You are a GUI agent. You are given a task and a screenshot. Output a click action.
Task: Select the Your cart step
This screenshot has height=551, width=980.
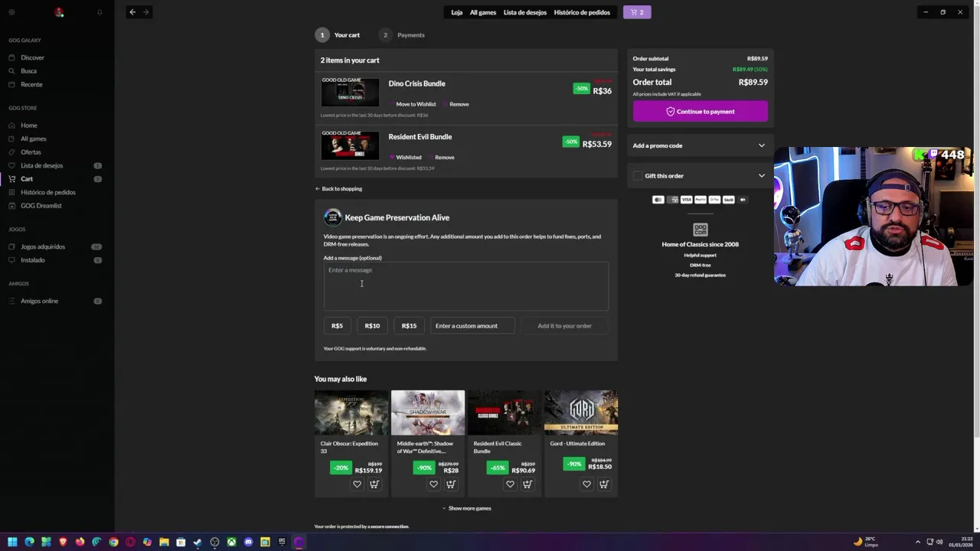(x=338, y=35)
